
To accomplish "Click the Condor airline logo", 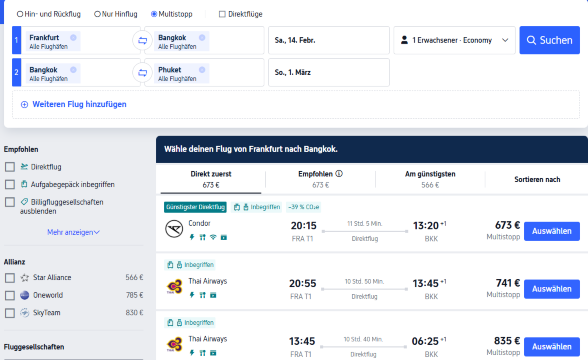I will coord(174,229).
